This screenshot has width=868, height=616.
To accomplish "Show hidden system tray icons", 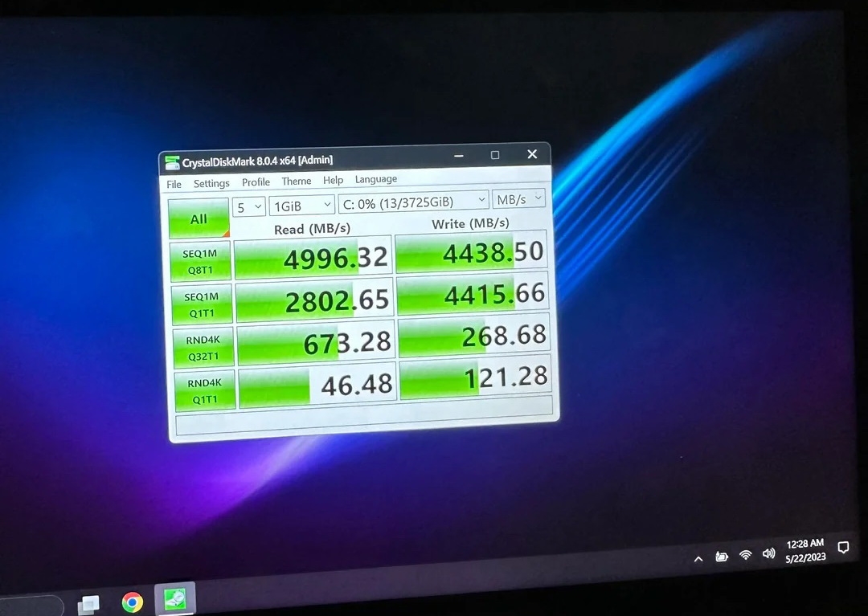I will (698, 558).
